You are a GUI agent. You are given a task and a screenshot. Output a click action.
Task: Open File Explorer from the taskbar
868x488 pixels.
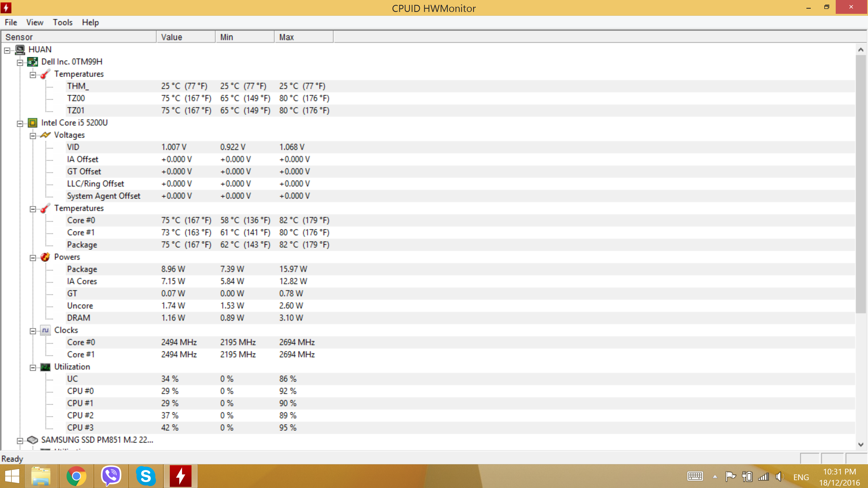[41, 476]
